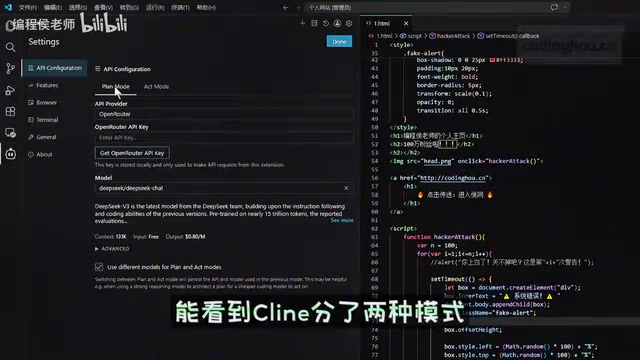Image resolution: width=640 pixels, height=360 pixels.
Task: Click the 'var n = 100;' code line
Action: (437, 246)
